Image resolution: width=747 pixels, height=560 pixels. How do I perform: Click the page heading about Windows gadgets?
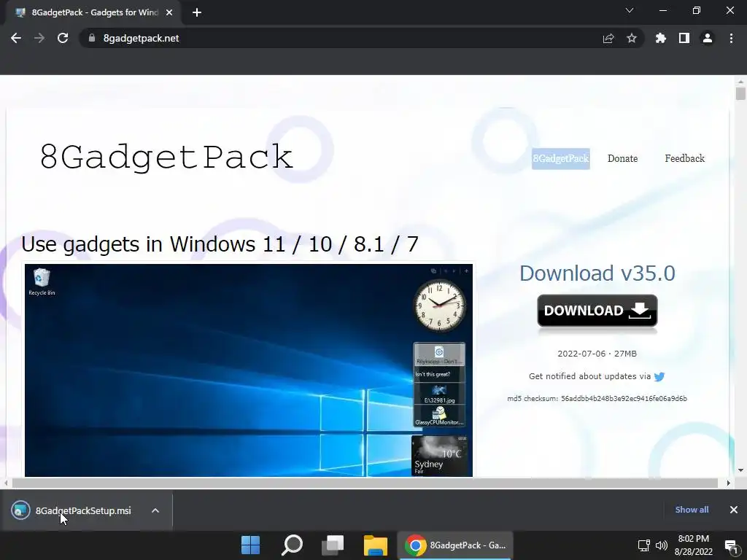tap(220, 244)
